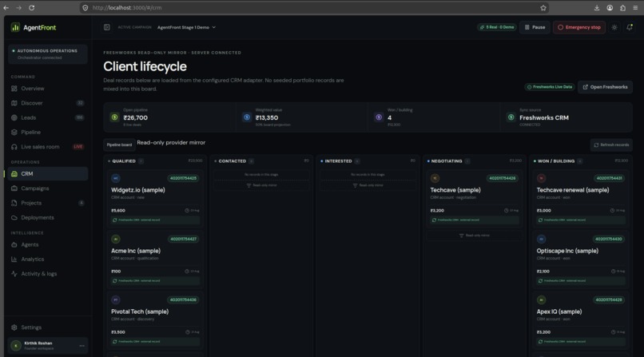Viewport: 644px width, 357px height.
Task: Click the Qualified column count badge
Action: point(141,161)
